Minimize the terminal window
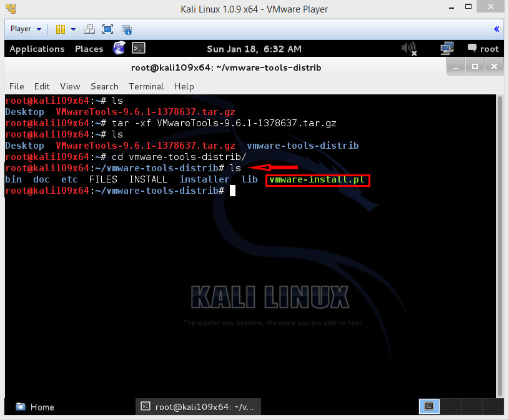This screenshot has width=509, height=420. [456, 67]
